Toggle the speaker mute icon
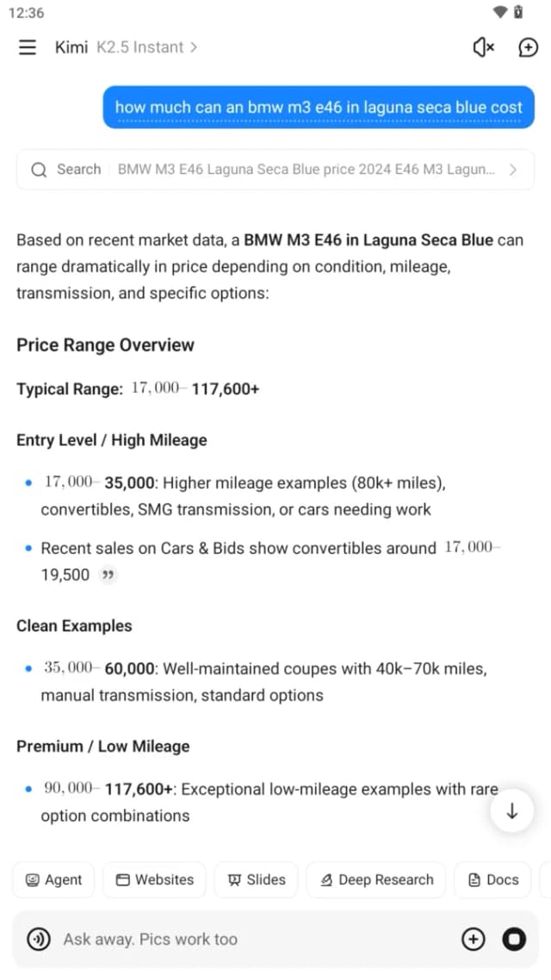 (483, 47)
